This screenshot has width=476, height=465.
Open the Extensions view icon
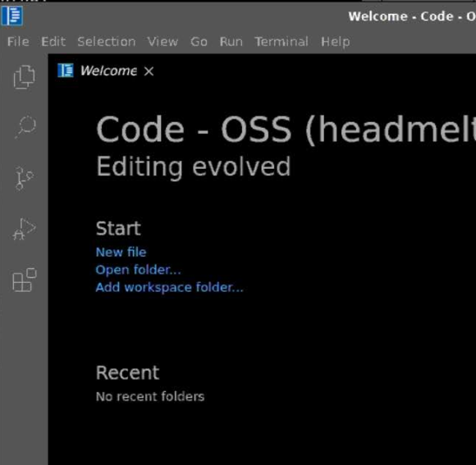[25, 280]
